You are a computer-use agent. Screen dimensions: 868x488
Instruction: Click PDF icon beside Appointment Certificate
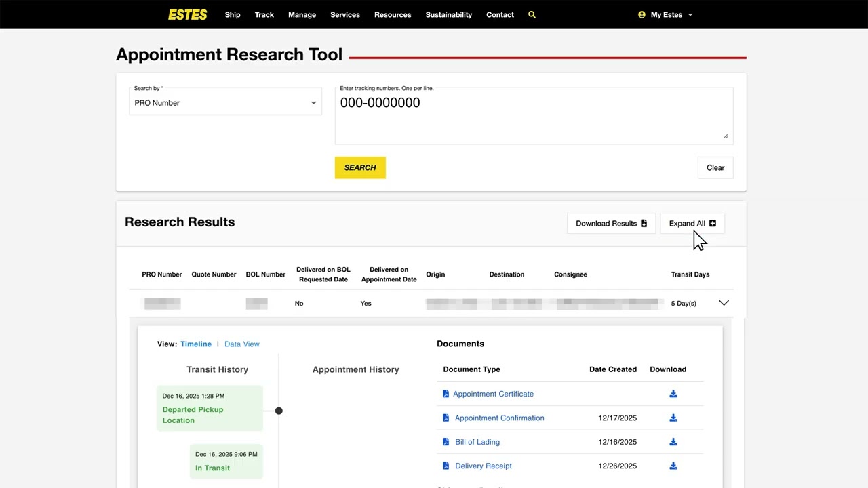[x=446, y=394]
